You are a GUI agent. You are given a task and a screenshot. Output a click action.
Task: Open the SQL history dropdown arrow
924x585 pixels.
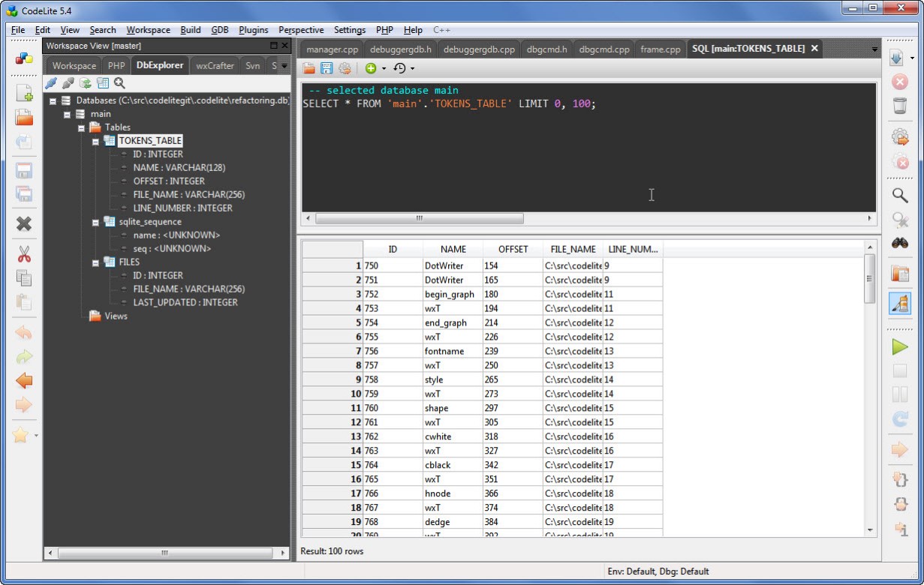pos(413,69)
